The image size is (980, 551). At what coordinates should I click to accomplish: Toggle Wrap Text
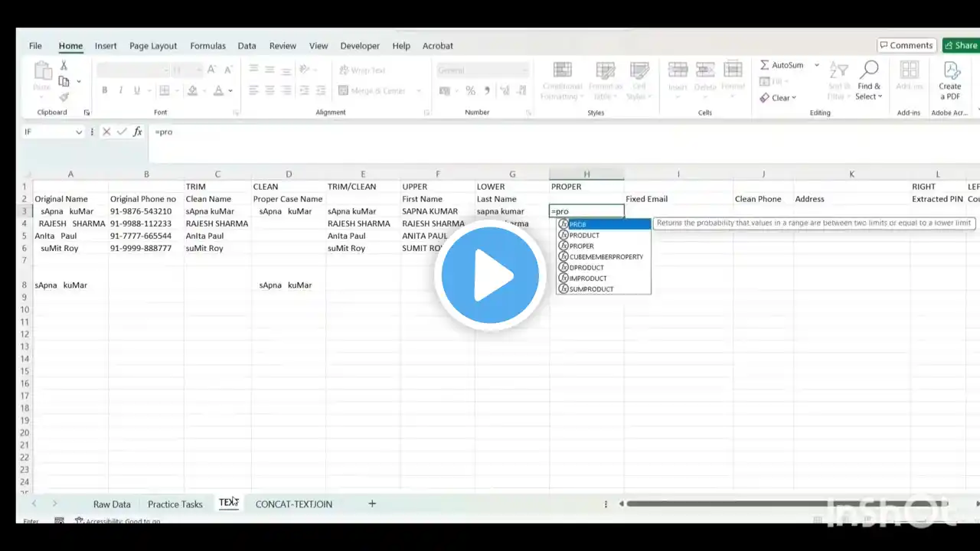tap(362, 70)
